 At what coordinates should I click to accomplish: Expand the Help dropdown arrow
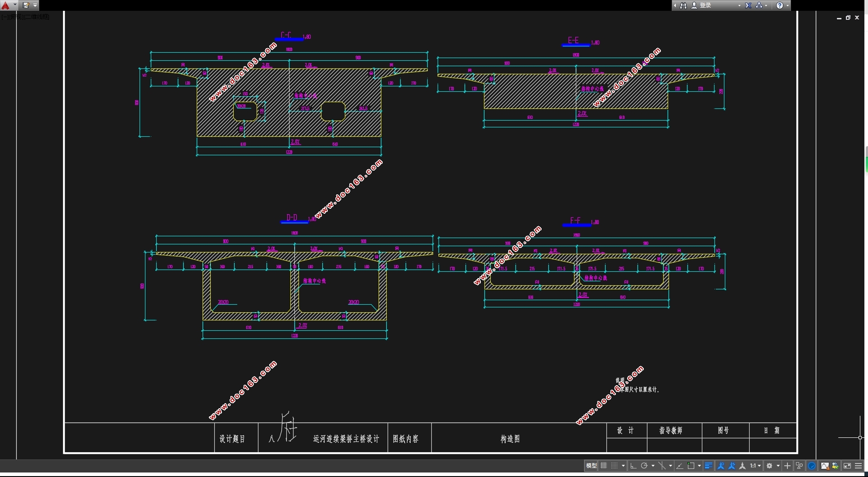(787, 5)
